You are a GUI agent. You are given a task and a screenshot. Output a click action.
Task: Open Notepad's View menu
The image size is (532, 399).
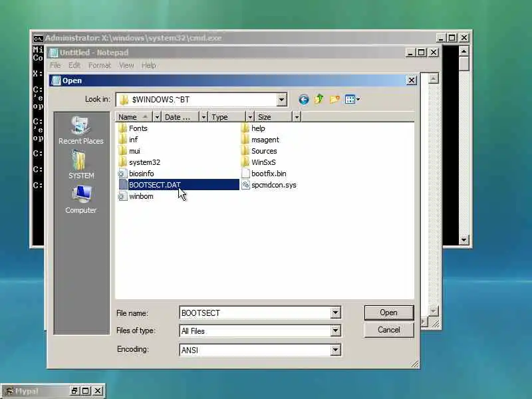(126, 65)
